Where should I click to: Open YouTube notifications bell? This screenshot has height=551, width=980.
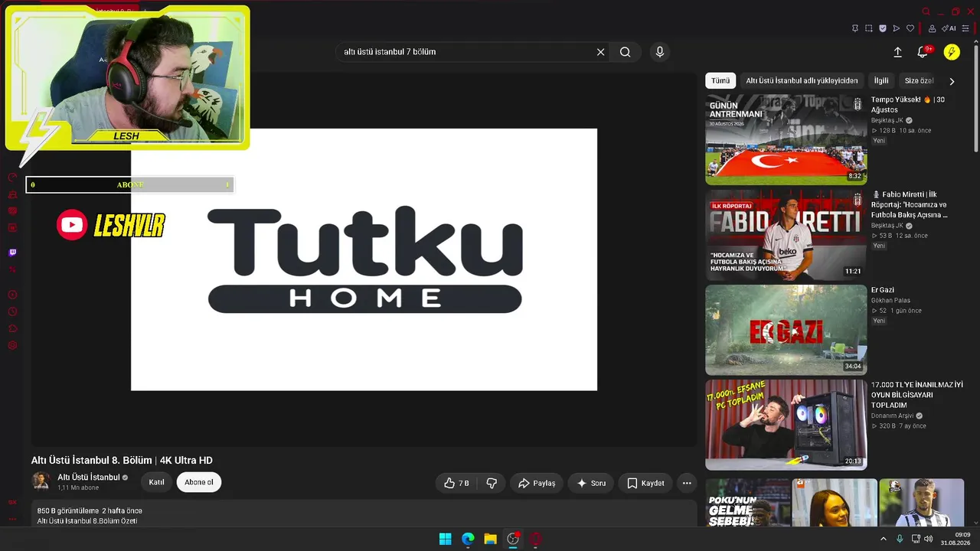pyautogui.click(x=923, y=52)
